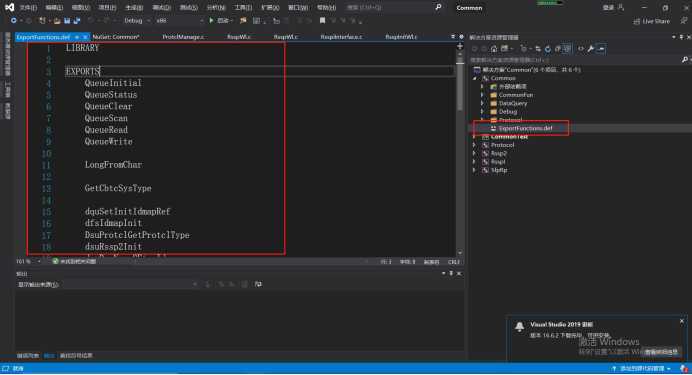The width and height of the screenshot is (692, 375).
Task: Click Live Share icon at top right
Action: 636,21
